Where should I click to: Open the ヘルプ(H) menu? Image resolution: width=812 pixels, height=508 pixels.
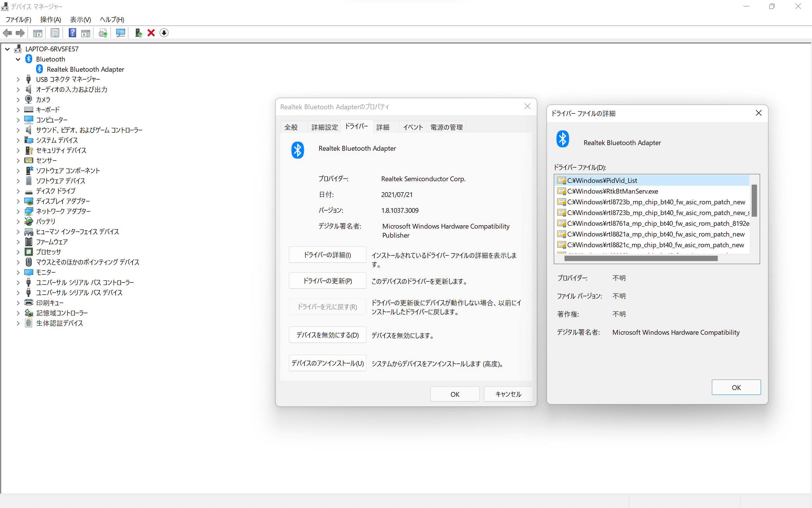(x=112, y=19)
